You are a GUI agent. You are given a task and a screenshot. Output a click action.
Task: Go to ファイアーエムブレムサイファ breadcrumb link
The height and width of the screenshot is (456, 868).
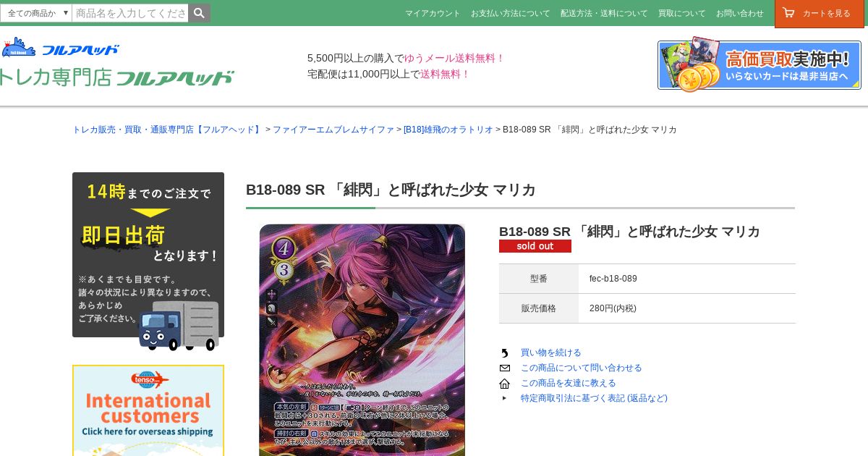333,130
